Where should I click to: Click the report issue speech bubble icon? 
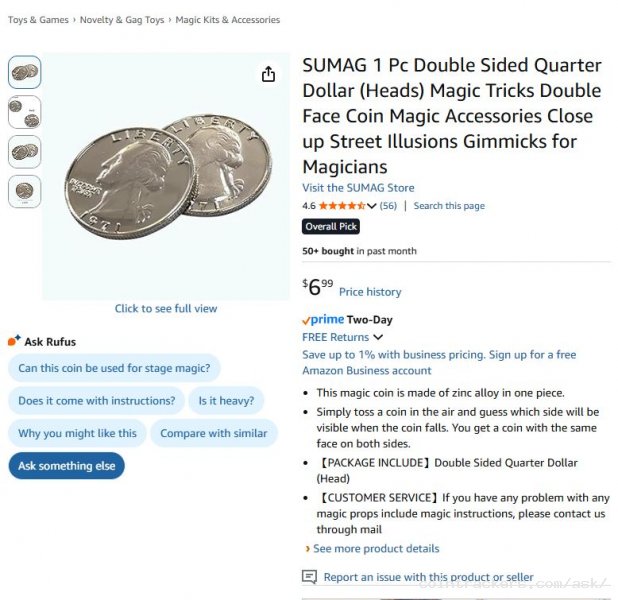click(x=310, y=577)
